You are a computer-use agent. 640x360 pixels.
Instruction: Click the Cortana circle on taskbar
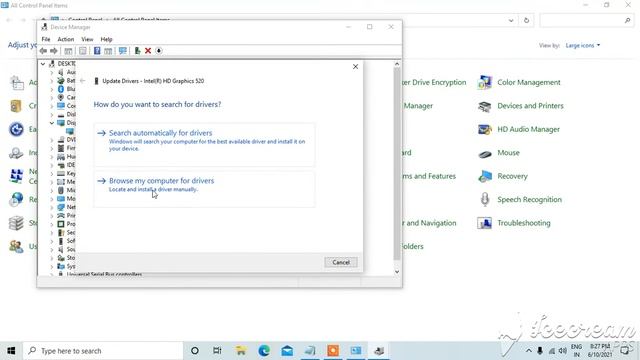coord(195,351)
